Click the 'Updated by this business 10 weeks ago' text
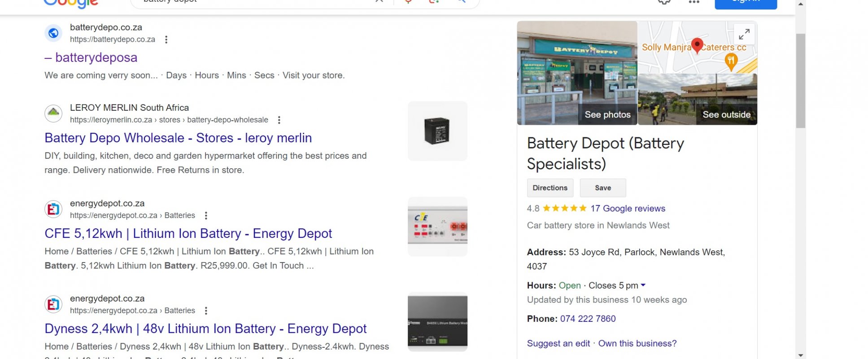The height and width of the screenshot is (359, 868). (607, 300)
